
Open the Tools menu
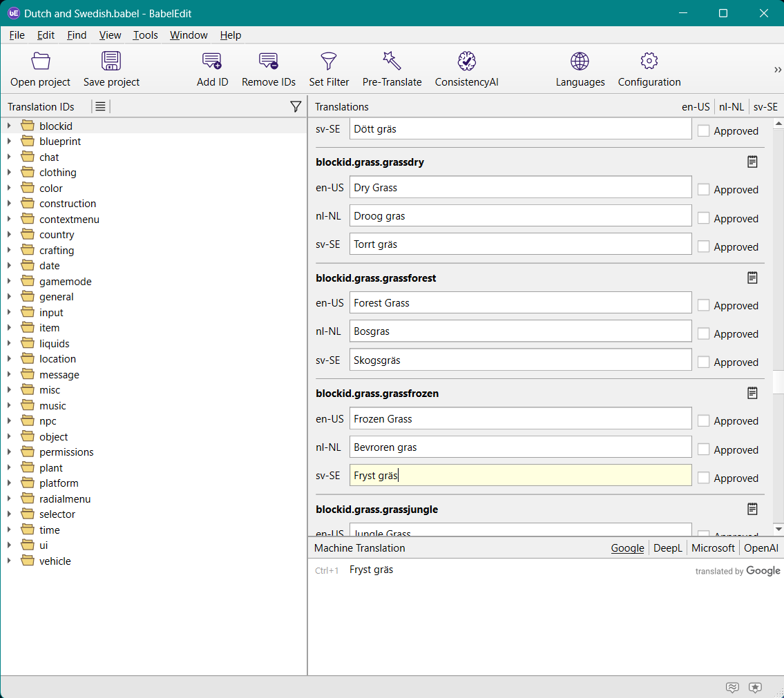click(x=145, y=35)
